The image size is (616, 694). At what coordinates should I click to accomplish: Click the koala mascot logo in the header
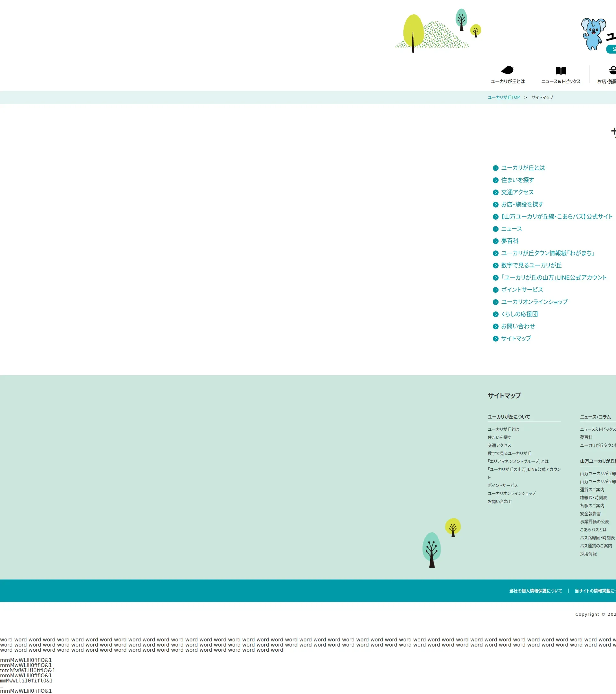tap(594, 34)
